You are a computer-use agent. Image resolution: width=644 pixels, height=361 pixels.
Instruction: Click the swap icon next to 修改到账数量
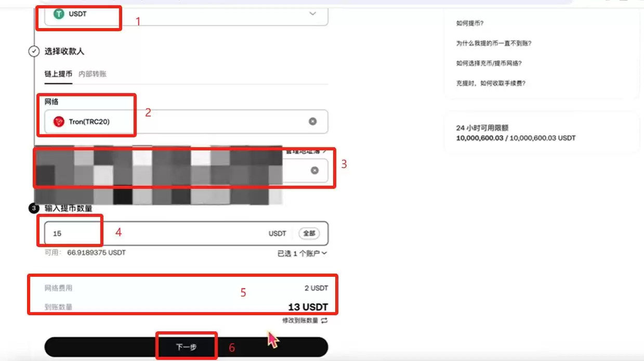click(323, 321)
